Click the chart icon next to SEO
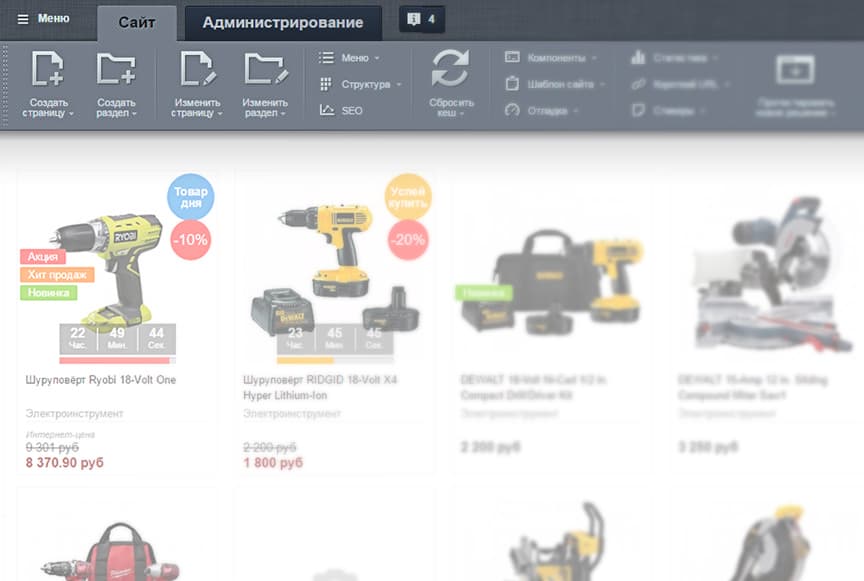 click(x=327, y=110)
